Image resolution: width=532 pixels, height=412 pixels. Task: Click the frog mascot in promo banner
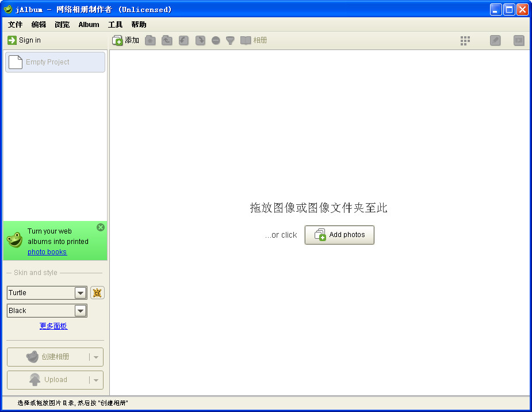pyautogui.click(x=14, y=240)
